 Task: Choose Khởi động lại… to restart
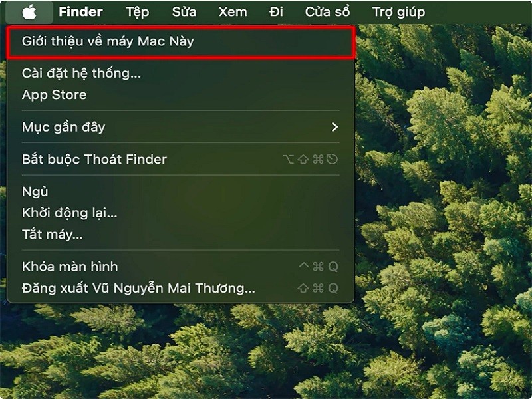(180, 213)
